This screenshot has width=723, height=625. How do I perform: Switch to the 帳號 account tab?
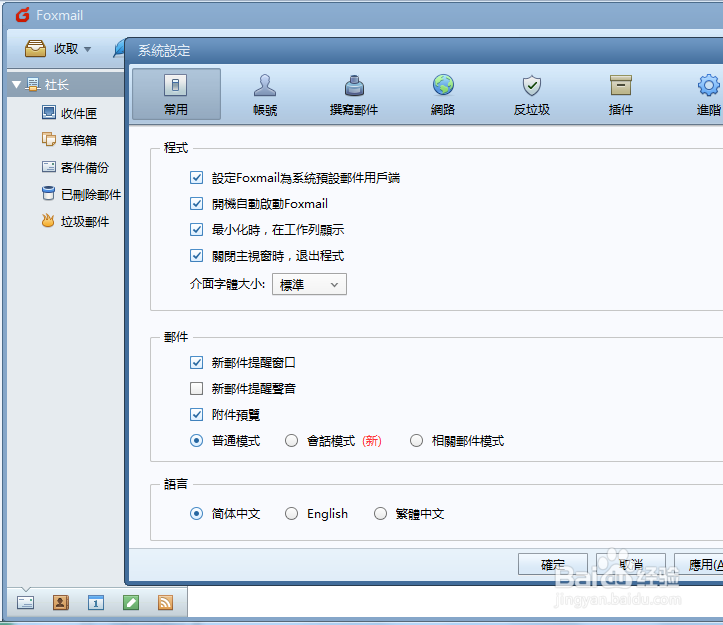click(x=265, y=94)
